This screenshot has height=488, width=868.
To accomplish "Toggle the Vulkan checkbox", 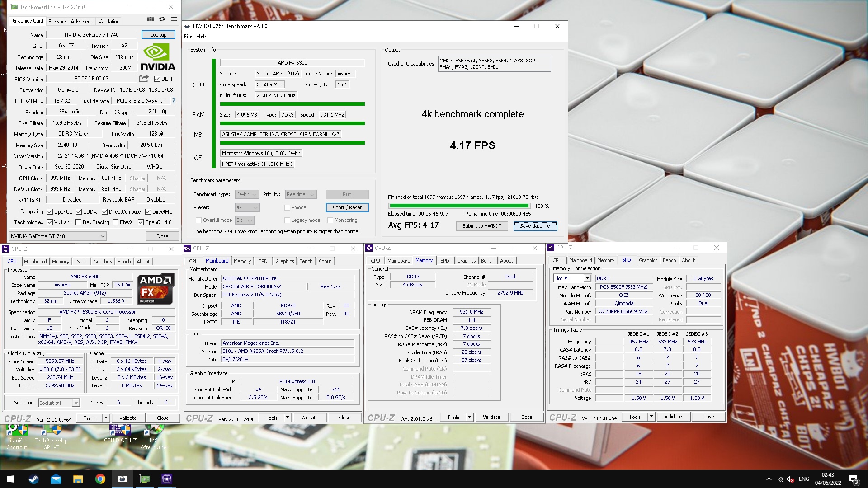I will coord(50,222).
